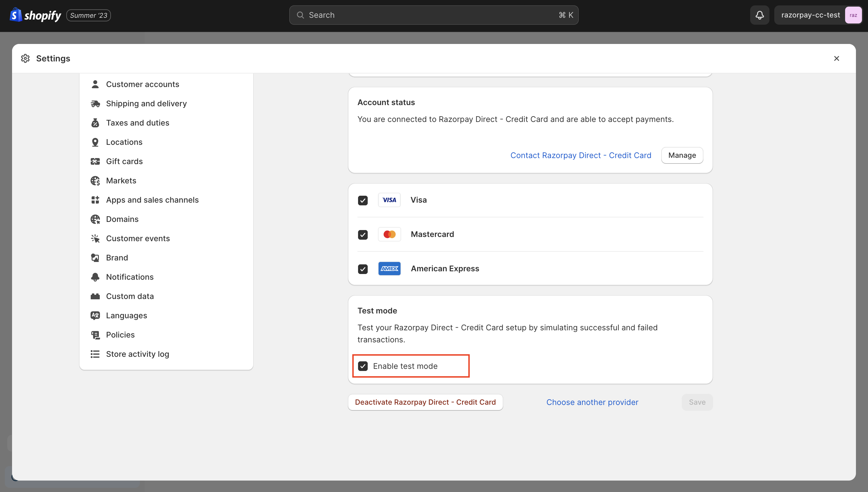Focus the Search field
The height and width of the screenshot is (492, 868).
pyautogui.click(x=433, y=15)
